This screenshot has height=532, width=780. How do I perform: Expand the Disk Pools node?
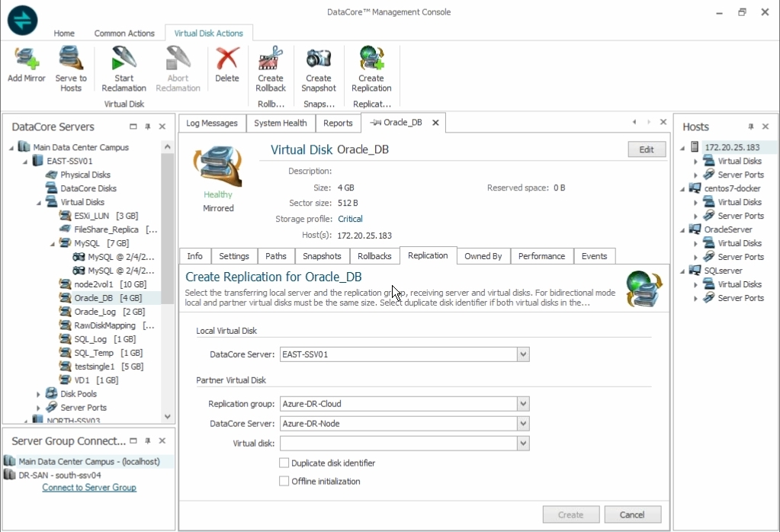(38, 394)
